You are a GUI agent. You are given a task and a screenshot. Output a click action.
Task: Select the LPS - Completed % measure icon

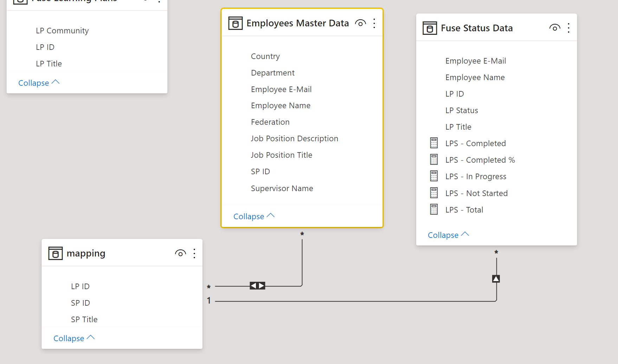pyautogui.click(x=434, y=160)
